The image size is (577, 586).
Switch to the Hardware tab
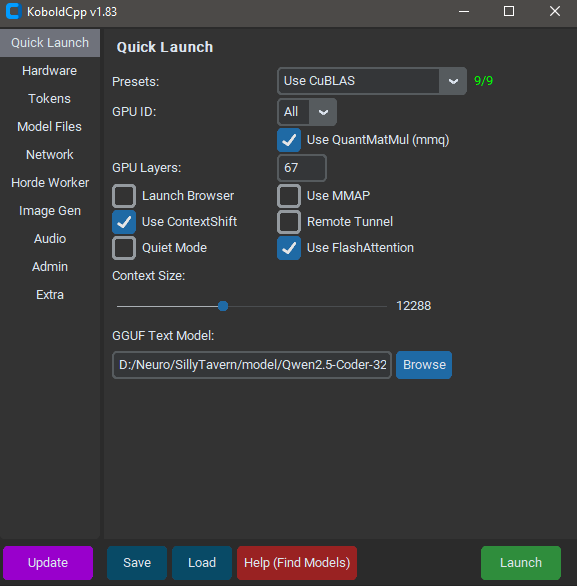pyautogui.click(x=50, y=71)
